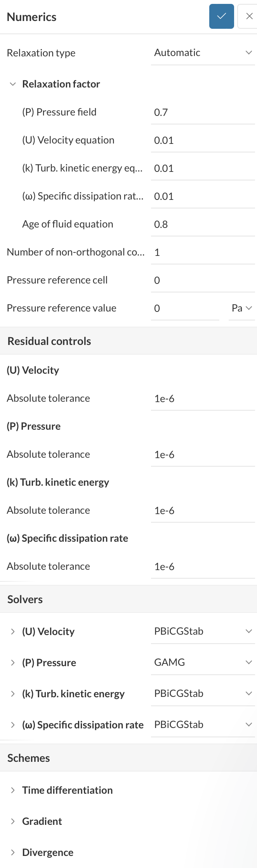Viewport: 257px width, 868px height.
Task: Edit the Pressure field relaxation value
Action: 203,112
